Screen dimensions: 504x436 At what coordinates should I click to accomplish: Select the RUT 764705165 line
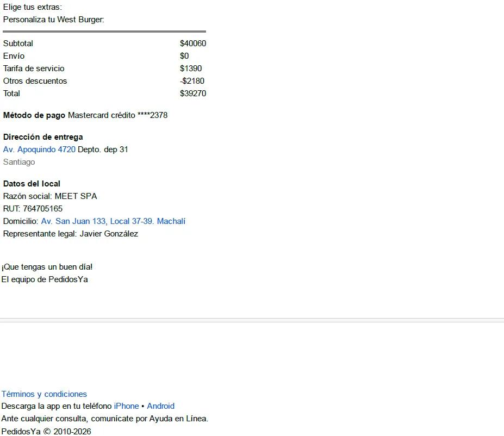click(x=33, y=209)
